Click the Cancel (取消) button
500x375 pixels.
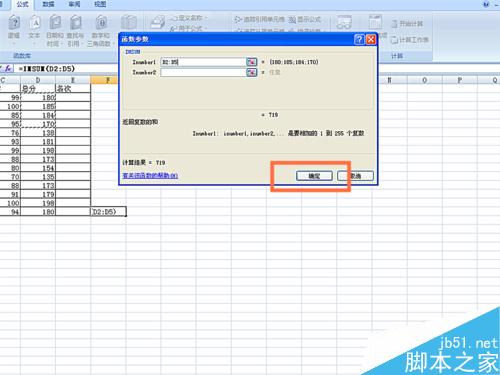[x=355, y=176]
